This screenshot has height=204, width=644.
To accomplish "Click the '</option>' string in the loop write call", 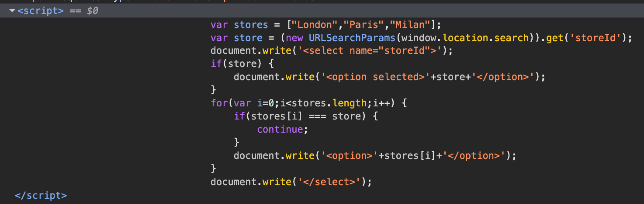I will click(x=474, y=156).
